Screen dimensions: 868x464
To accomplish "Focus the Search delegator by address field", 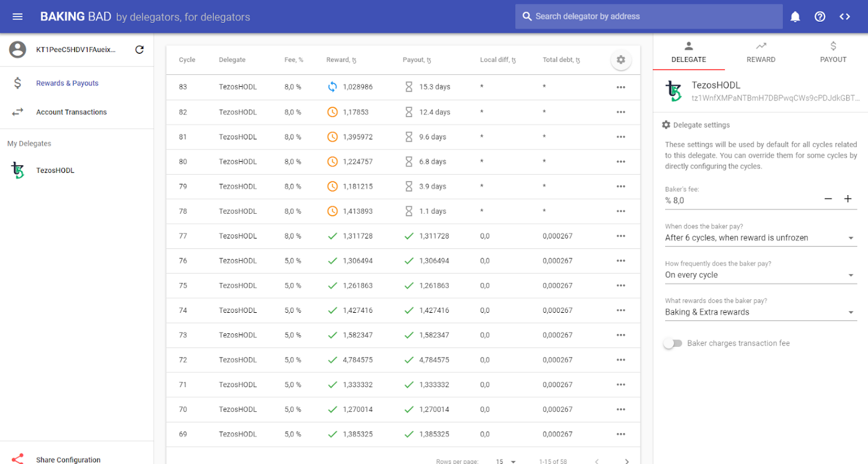I will (x=649, y=17).
